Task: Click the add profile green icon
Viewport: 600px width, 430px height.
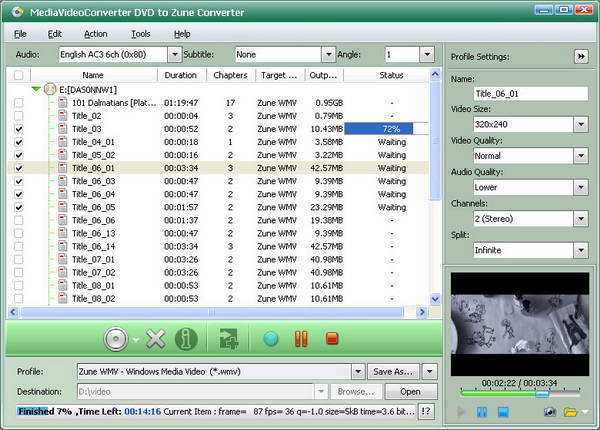Action: tap(228, 339)
